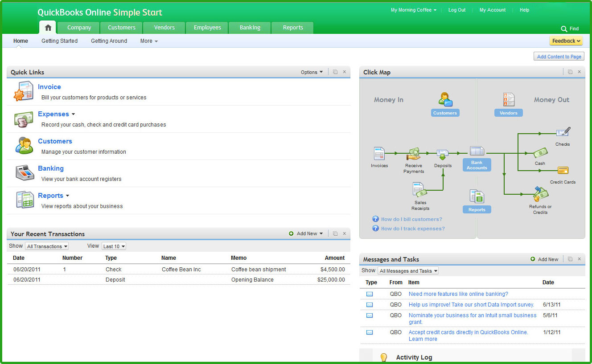The image size is (592, 364).
Task: Open Invoices icon in Click Map
Action: click(379, 154)
